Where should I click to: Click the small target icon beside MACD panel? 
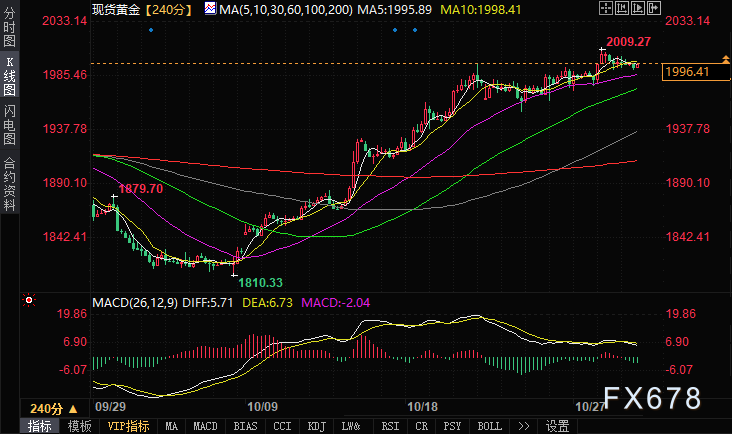(29, 299)
